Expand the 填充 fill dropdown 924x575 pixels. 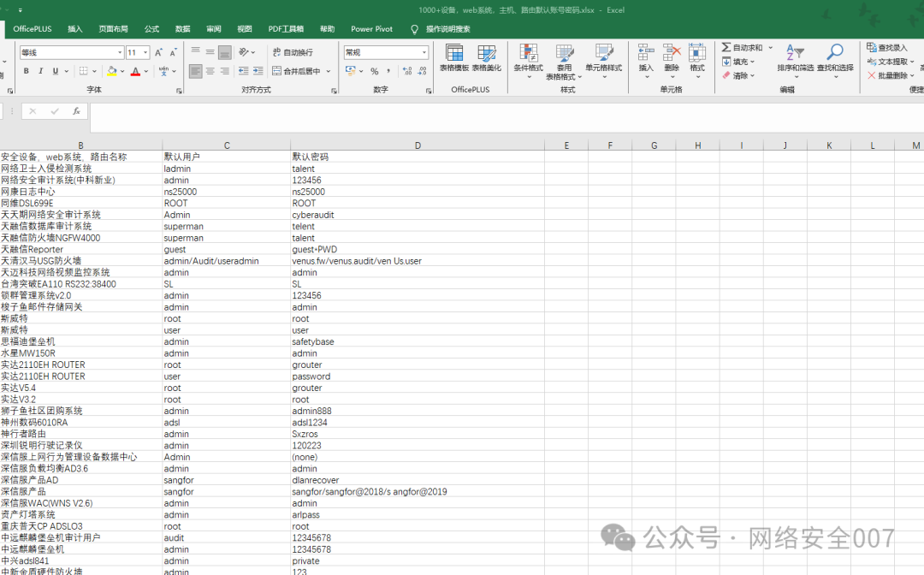pos(753,62)
